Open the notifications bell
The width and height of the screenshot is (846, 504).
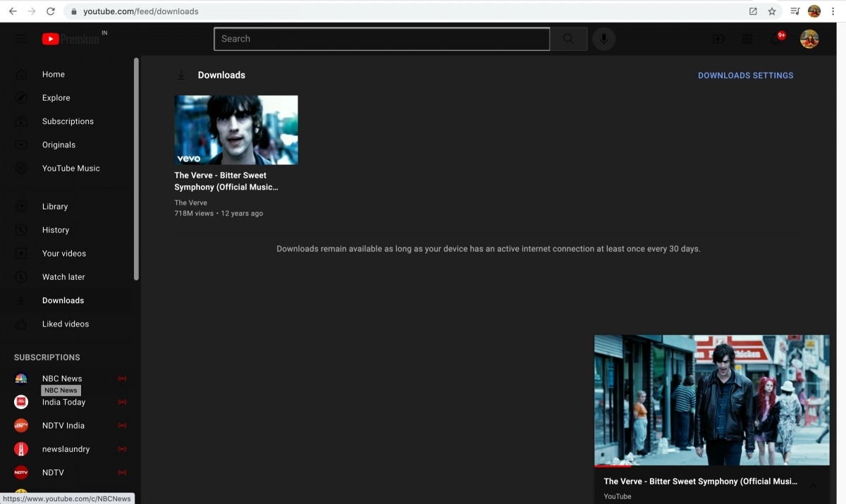click(776, 39)
